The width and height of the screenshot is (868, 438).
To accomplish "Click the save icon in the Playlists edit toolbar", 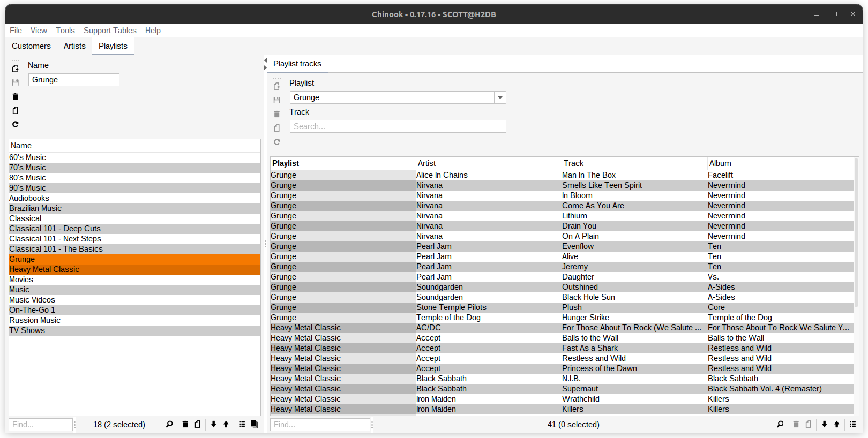I will (16, 82).
